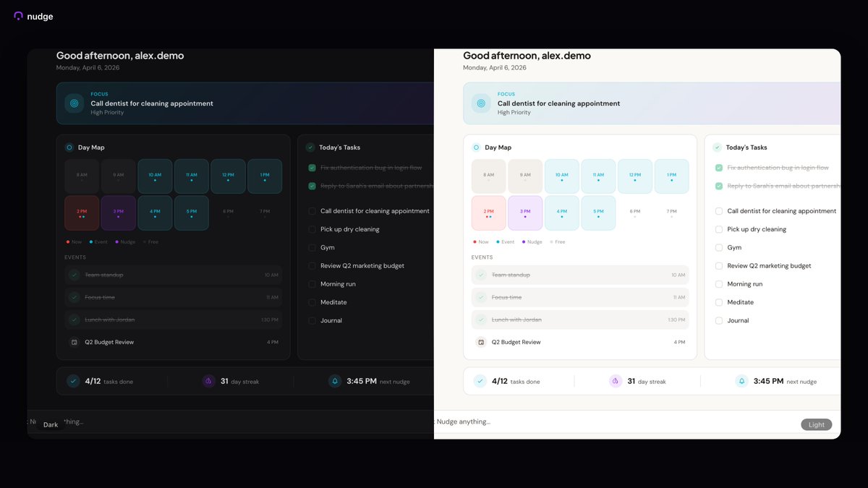Select 2 PM slot in dark Day Map
This screenshot has width=868, height=488.
[82, 213]
